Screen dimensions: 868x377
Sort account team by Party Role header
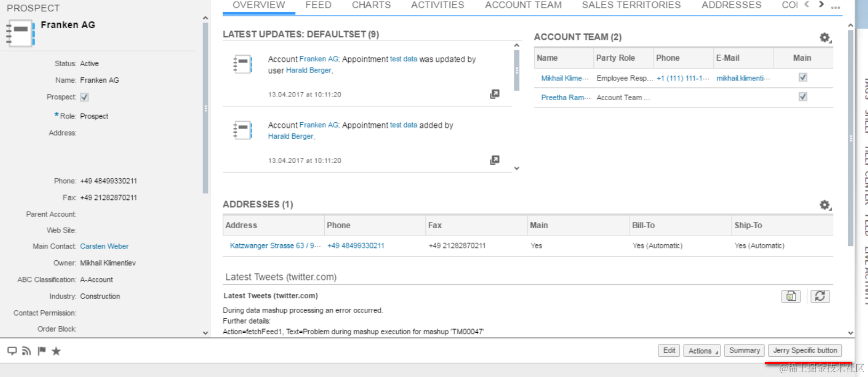[623, 58]
